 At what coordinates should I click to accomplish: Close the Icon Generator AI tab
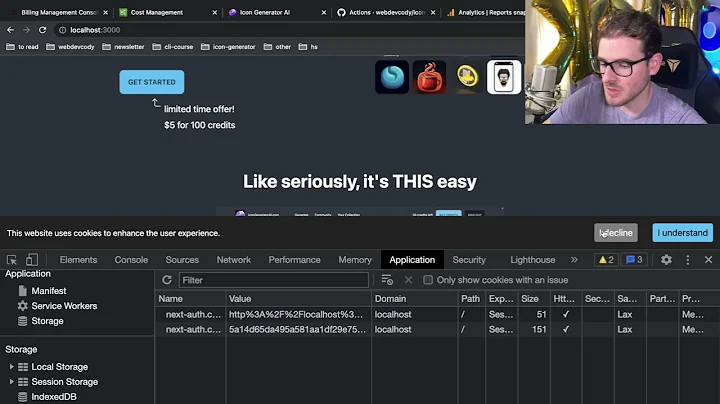point(324,12)
